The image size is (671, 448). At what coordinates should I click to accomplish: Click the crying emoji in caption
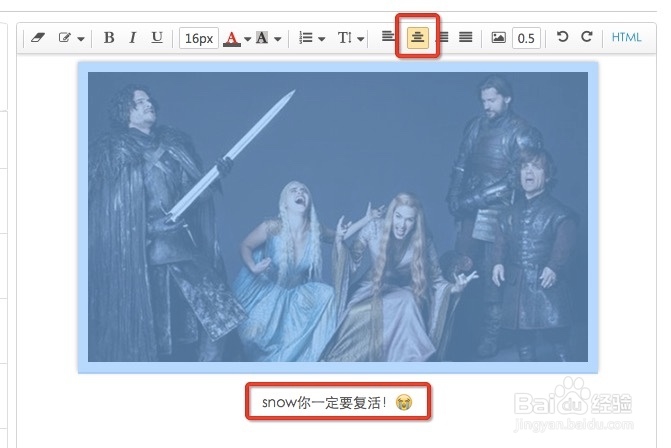[x=404, y=403]
